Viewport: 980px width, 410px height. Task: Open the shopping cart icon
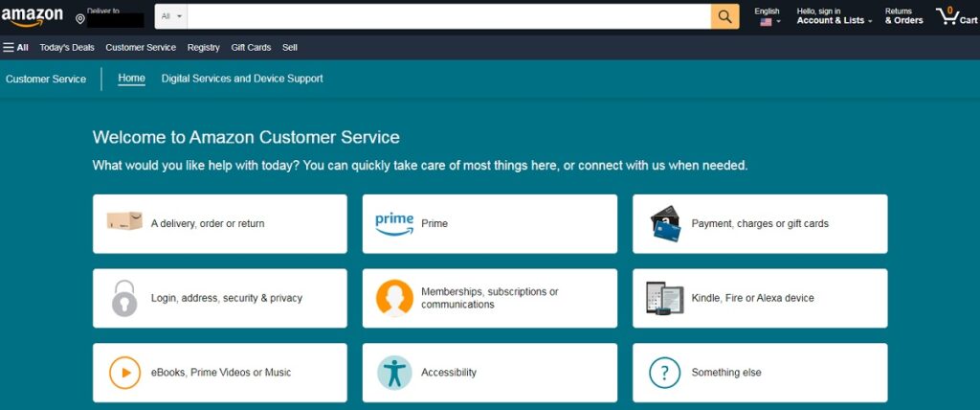pos(947,17)
